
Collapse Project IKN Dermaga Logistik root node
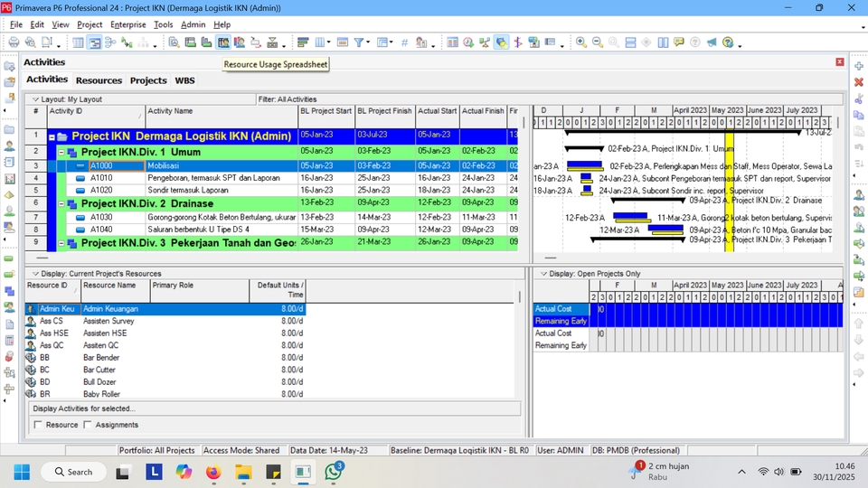(52, 136)
